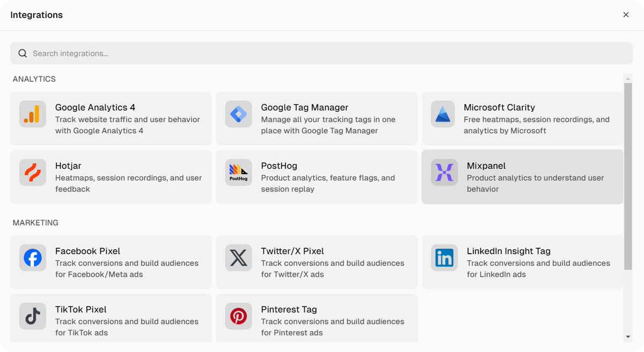This screenshot has width=644, height=352.
Task: Click the Twitter/X Pixel logo icon
Action: [238, 257]
